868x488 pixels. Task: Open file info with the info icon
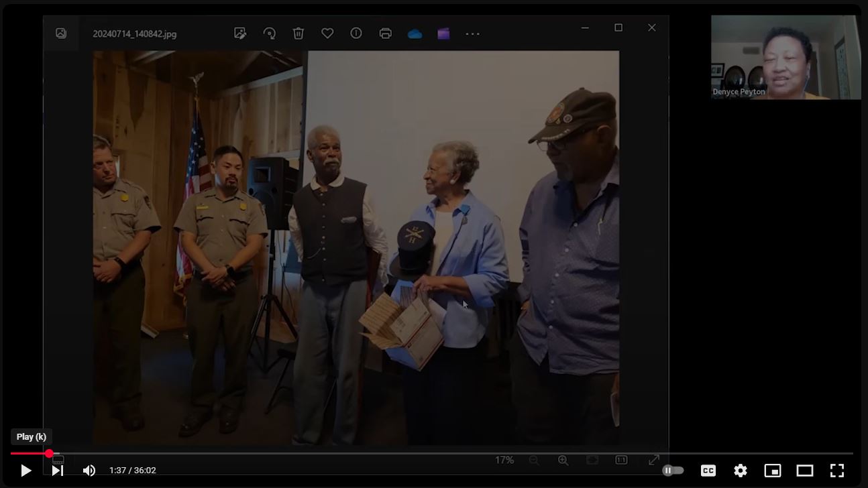tap(356, 34)
